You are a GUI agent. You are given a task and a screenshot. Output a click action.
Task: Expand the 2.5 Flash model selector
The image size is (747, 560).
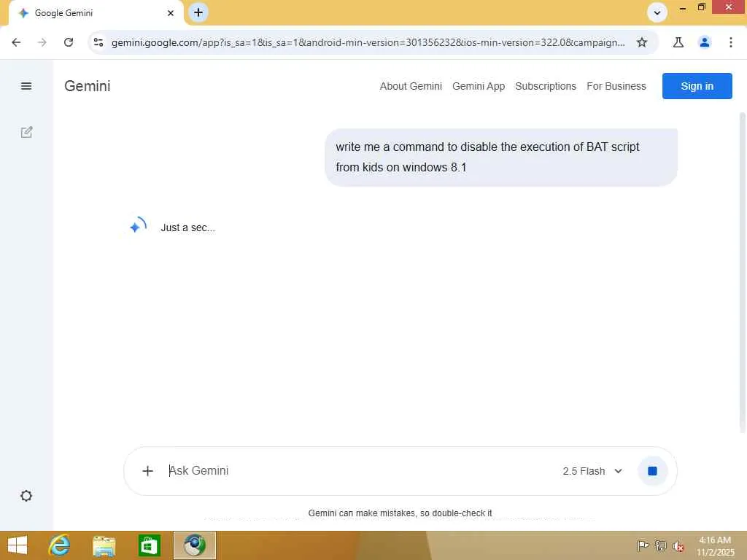(592, 471)
